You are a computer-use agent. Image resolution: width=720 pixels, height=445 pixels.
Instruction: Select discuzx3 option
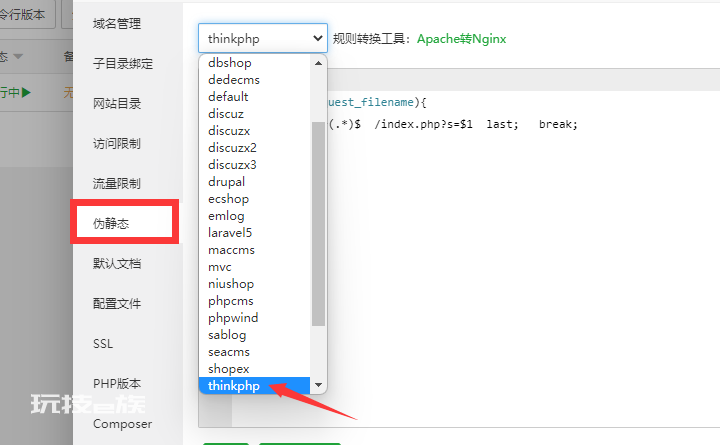[x=255, y=164]
